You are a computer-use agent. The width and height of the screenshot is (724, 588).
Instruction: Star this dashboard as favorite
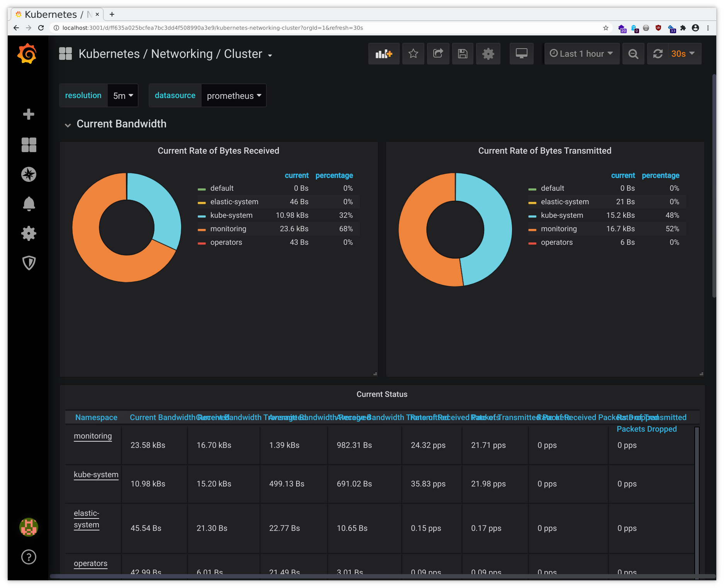point(413,54)
